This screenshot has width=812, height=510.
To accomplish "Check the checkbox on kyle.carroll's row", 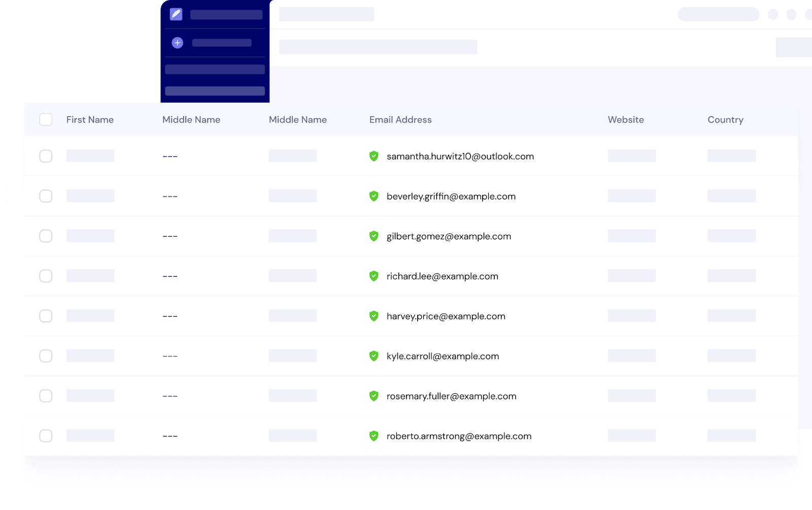I will point(46,356).
